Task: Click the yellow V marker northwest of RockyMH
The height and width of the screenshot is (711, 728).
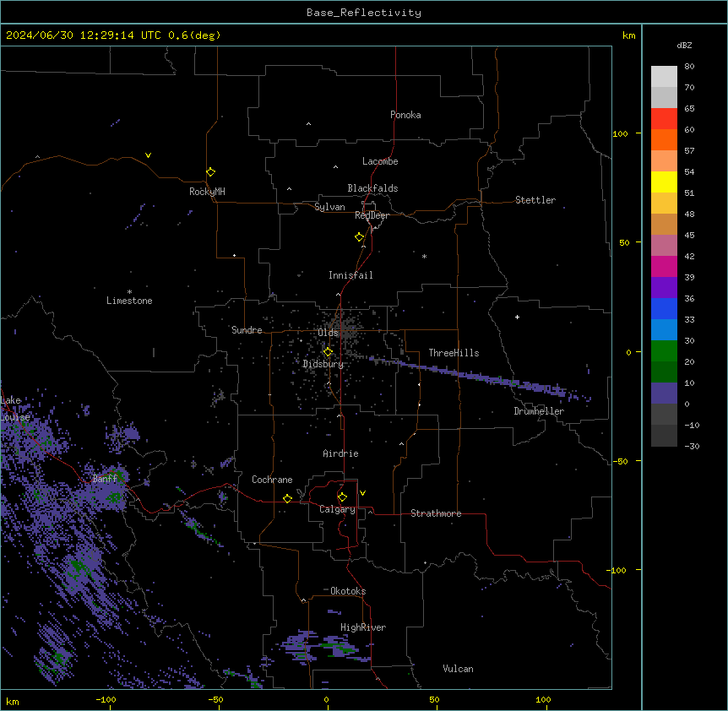Action: [148, 155]
